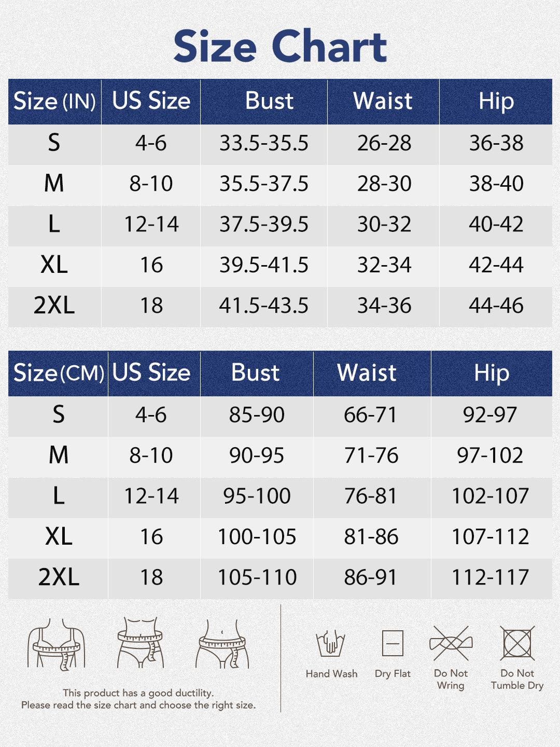
Task: Click the bust measurement illustration icon
Action: click(x=56, y=643)
